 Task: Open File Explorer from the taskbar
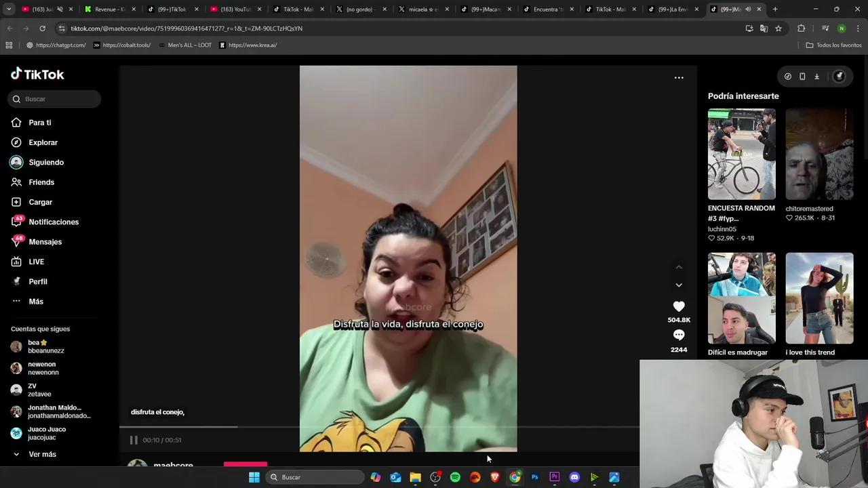[x=415, y=477]
